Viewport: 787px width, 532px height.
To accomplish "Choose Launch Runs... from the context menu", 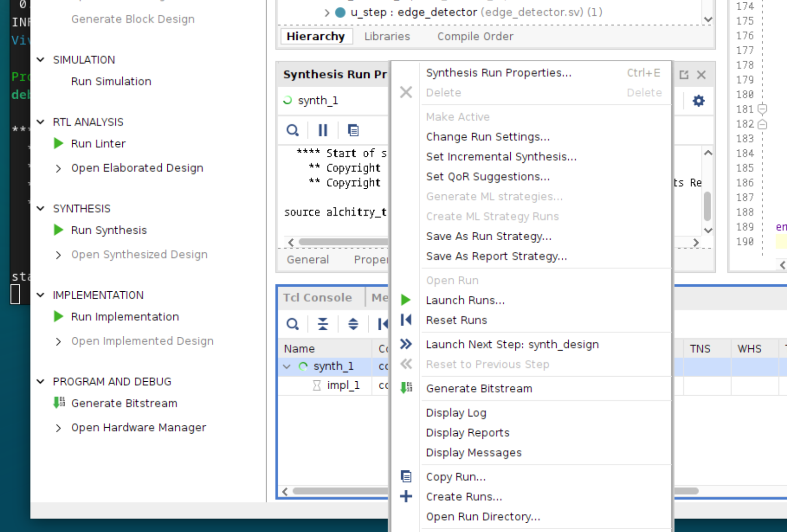I will [465, 300].
